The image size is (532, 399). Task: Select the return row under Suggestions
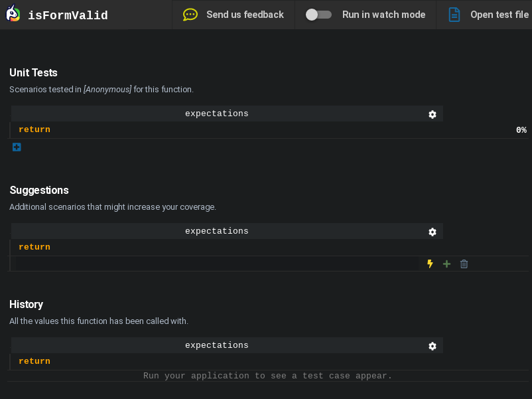click(x=34, y=246)
